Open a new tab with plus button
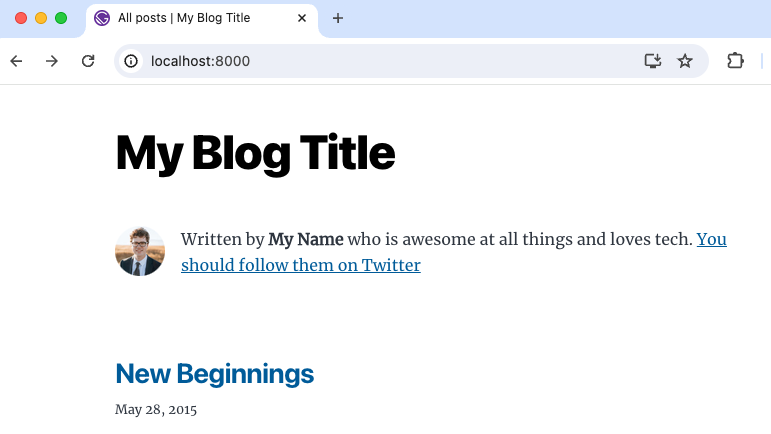This screenshot has width=771, height=434. point(338,18)
